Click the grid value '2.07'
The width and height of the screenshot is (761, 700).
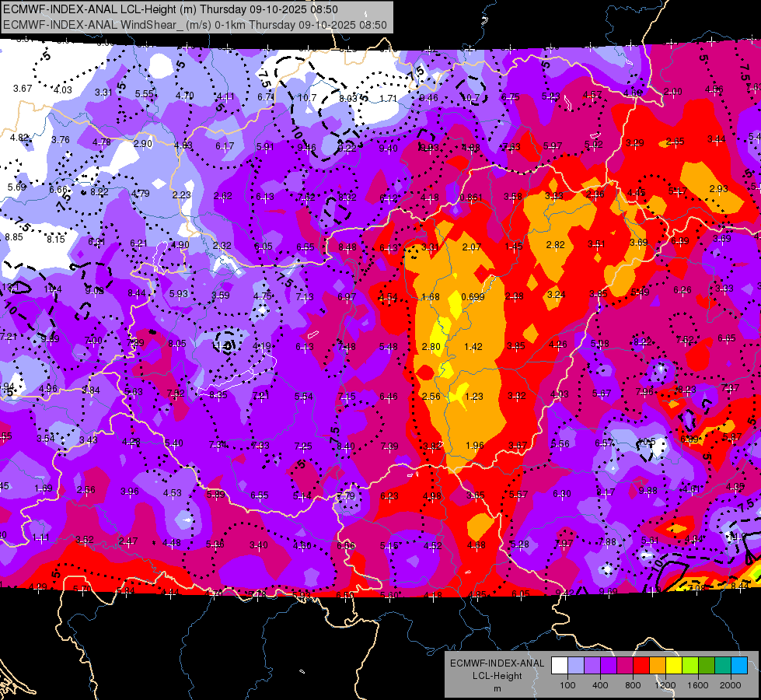click(472, 247)
